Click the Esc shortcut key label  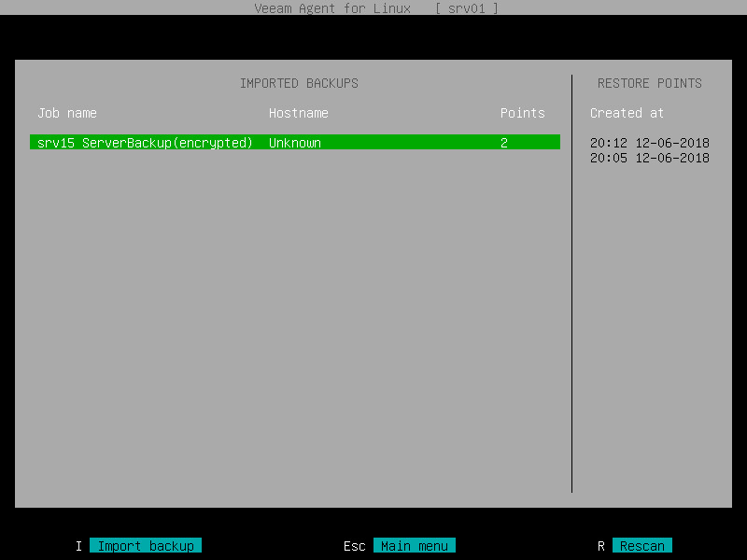pos(354,546)
